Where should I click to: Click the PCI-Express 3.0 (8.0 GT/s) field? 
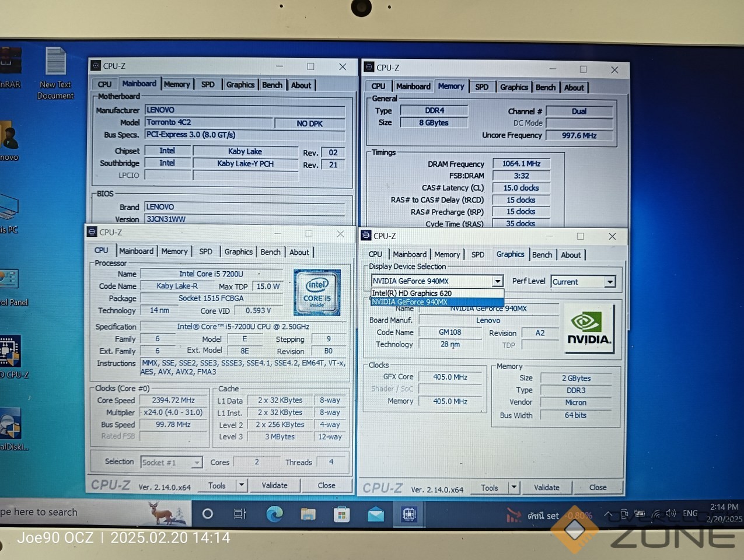244,135
